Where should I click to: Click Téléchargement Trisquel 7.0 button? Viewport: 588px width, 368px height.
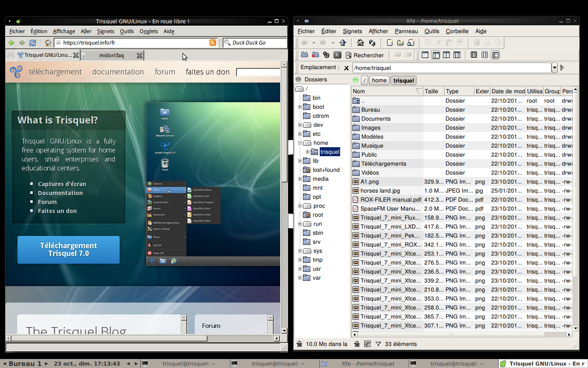tap(69, 249)
